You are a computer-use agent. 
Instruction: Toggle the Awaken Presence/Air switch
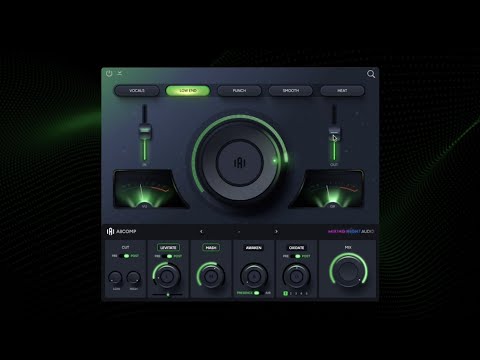click(x=258, y=293)
